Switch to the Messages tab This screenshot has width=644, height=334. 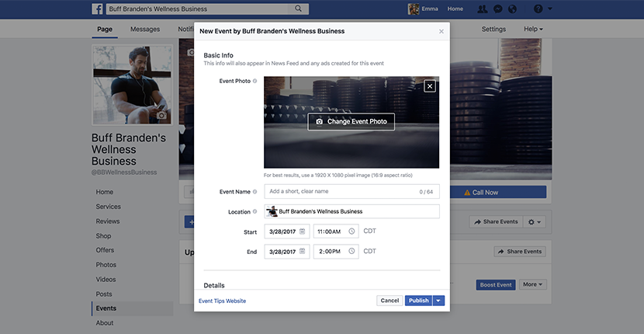[x=145, y=30]
